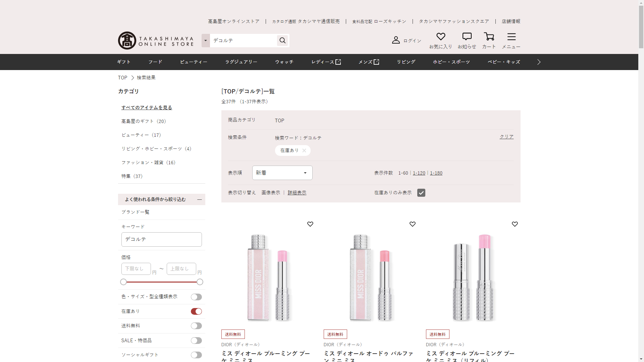644x362 pixels.
Task: Click the クリア link
Action: click(506, 137)
